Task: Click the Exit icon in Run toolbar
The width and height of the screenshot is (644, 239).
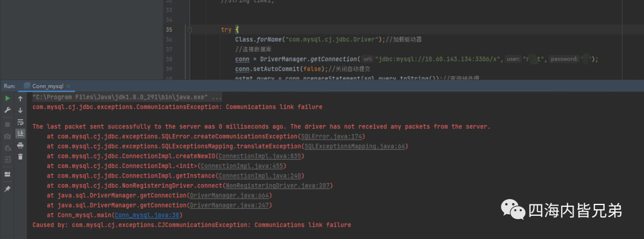Action: (x=7, y=160)
